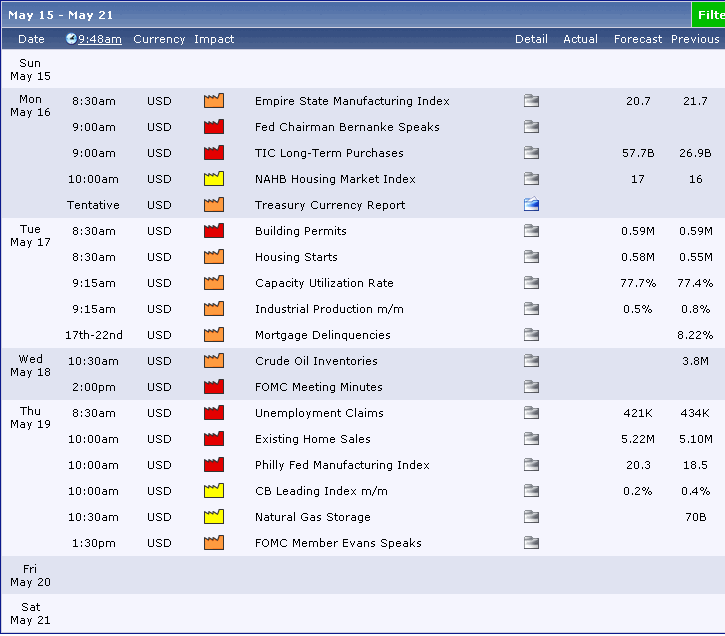Click orange impact icon for Crude Oil Inventories
This screenshot has height=636, width=725.
[x=214, y=361]
